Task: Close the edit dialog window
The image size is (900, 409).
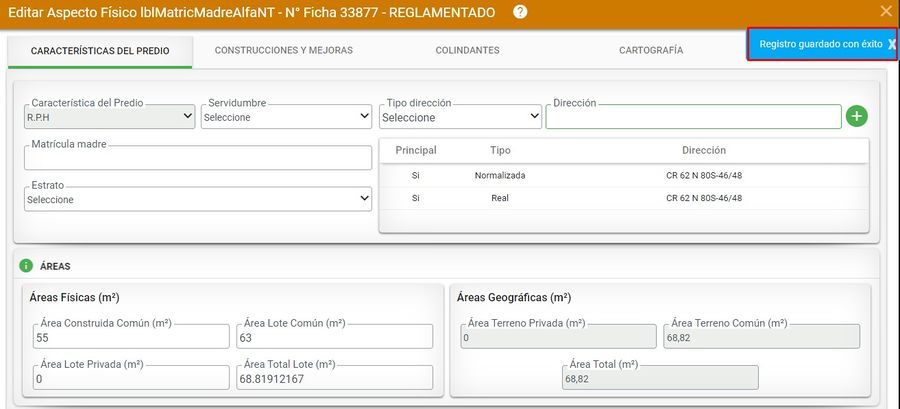Action: [x=885, y=12]
